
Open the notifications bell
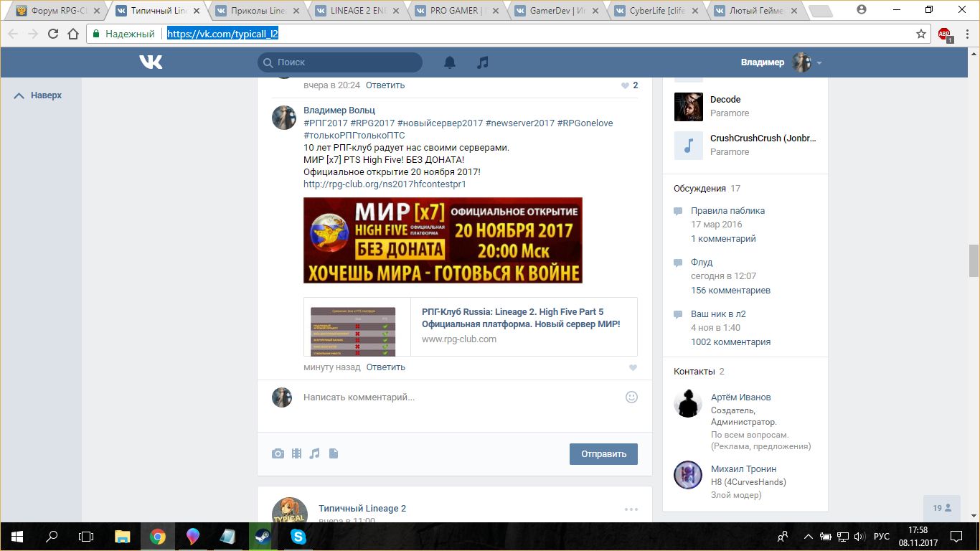point(450,62)
